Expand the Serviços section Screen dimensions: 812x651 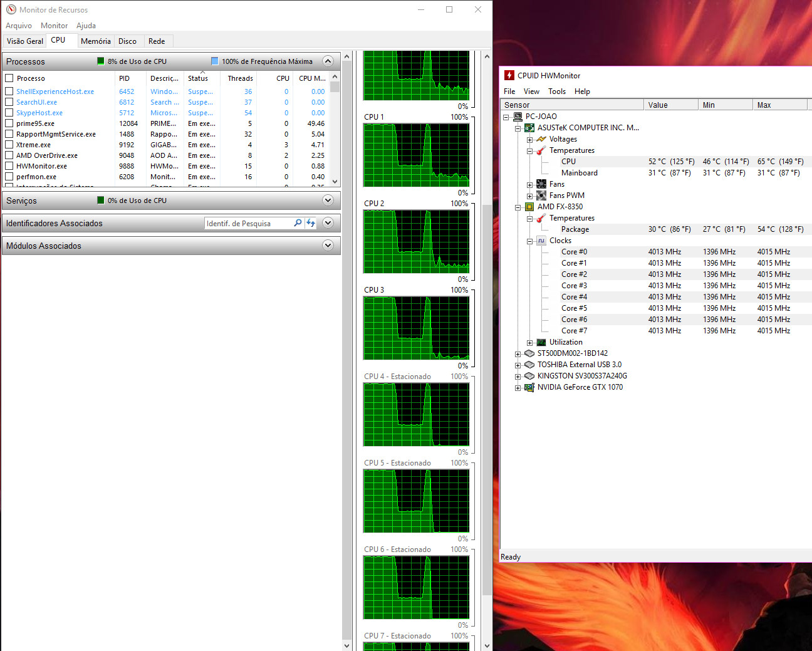pyautogui.click(x=327, y=201)
